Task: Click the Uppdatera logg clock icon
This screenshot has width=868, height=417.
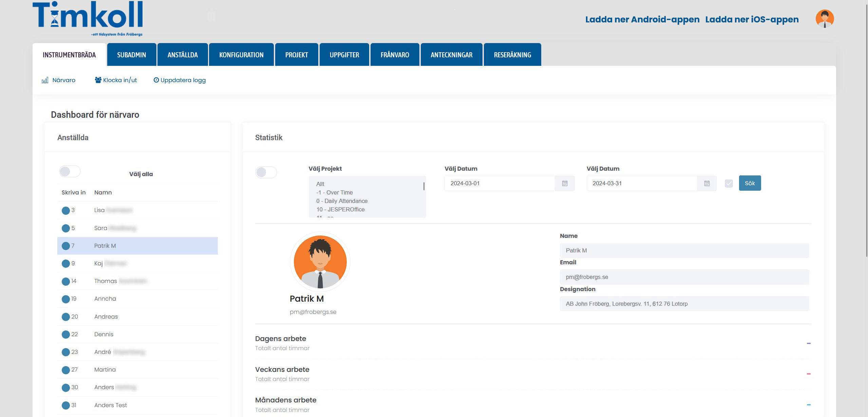Action: 156,80
